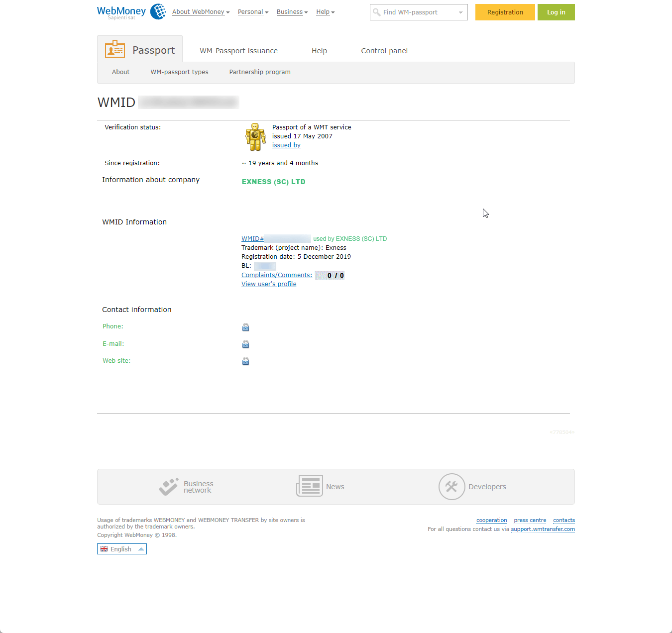Reveal hidden Web site via its lock icon
Image resolution: width=672 pixels, height=633 pixels.
245,361
